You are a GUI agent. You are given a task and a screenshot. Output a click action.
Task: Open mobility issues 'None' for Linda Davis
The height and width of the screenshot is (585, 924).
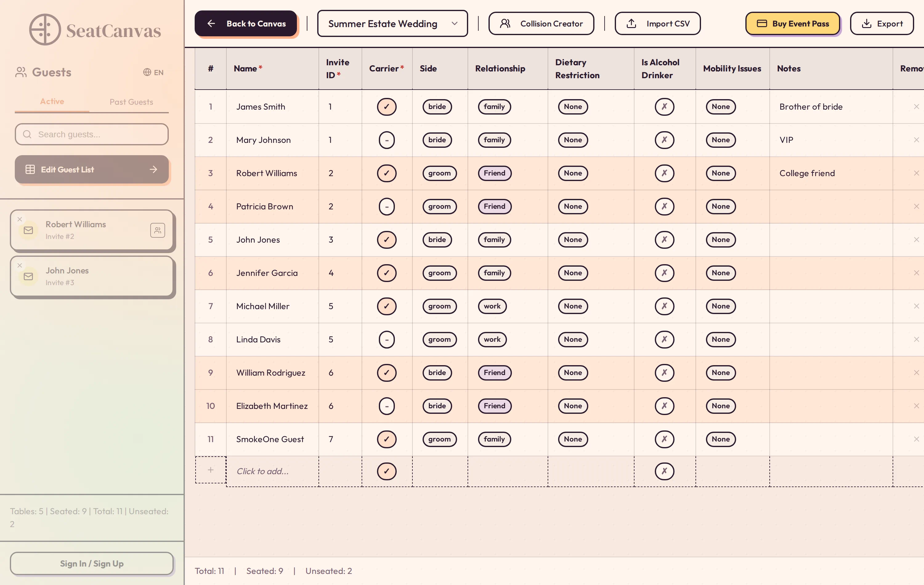tap(721, 340)
